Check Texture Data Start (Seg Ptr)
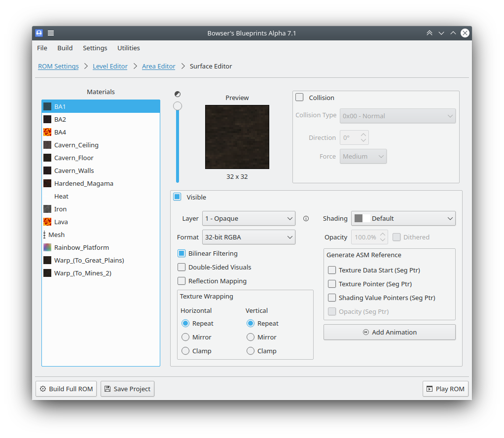Image resolution: width=504 pixels, height=438 pixels. [332, 270]
